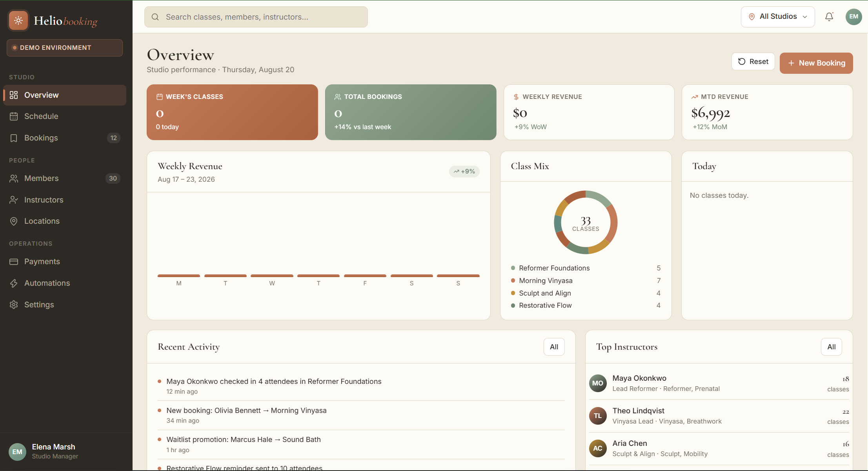The height and width of the screenshot is (471, 868).
Task: Click the Members people icon
Action: 14,178
